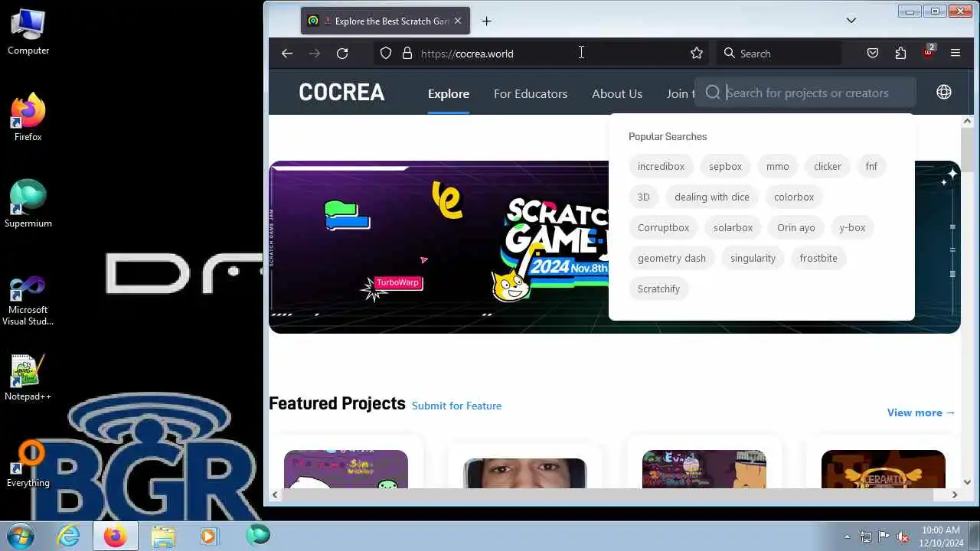Show hidden tray icons arrow
This screenshot has width=980, height=551.
[x=847, y=536]
